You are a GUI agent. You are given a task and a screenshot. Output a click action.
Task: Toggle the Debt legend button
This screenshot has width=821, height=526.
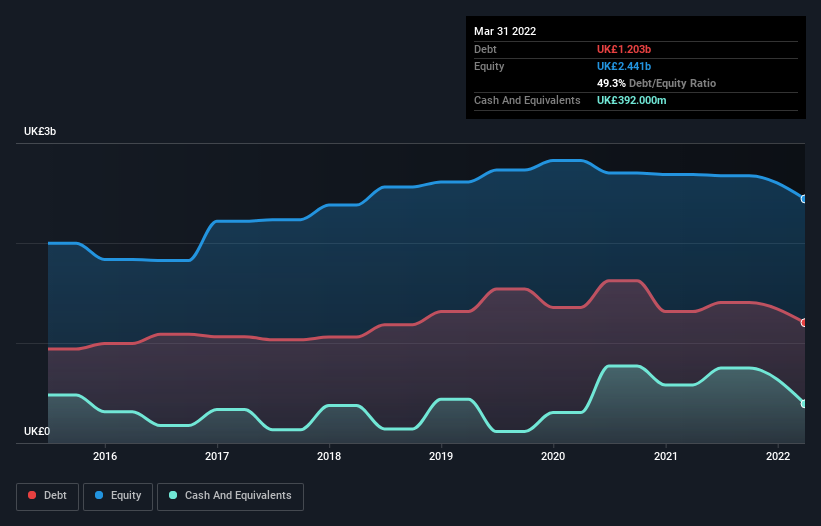[x=47, y=496]
